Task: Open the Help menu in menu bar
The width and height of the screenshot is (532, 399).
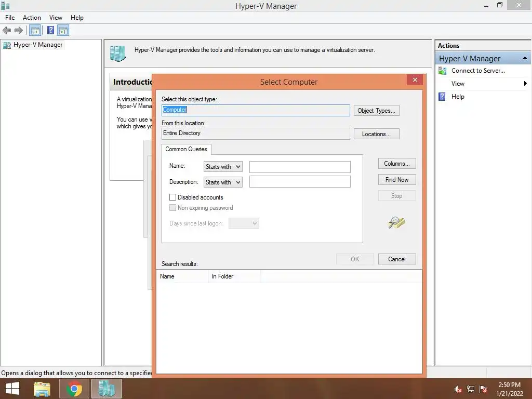Action: [x=77, y=18]
